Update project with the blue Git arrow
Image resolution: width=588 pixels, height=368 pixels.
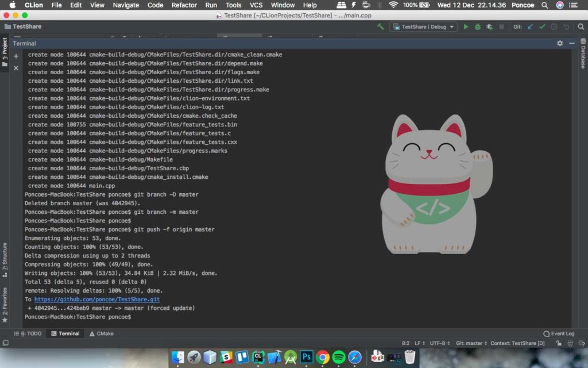click(x=530, y=26)
